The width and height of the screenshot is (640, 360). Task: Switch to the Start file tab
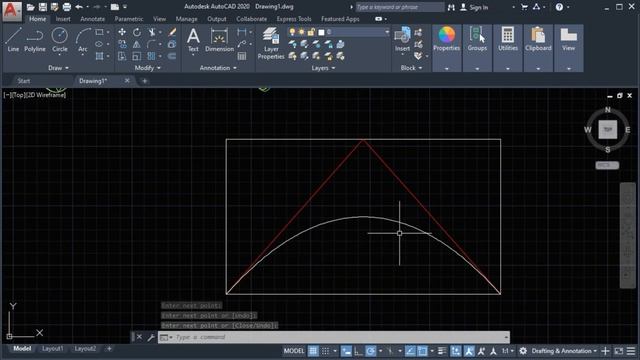click(24, 81)
